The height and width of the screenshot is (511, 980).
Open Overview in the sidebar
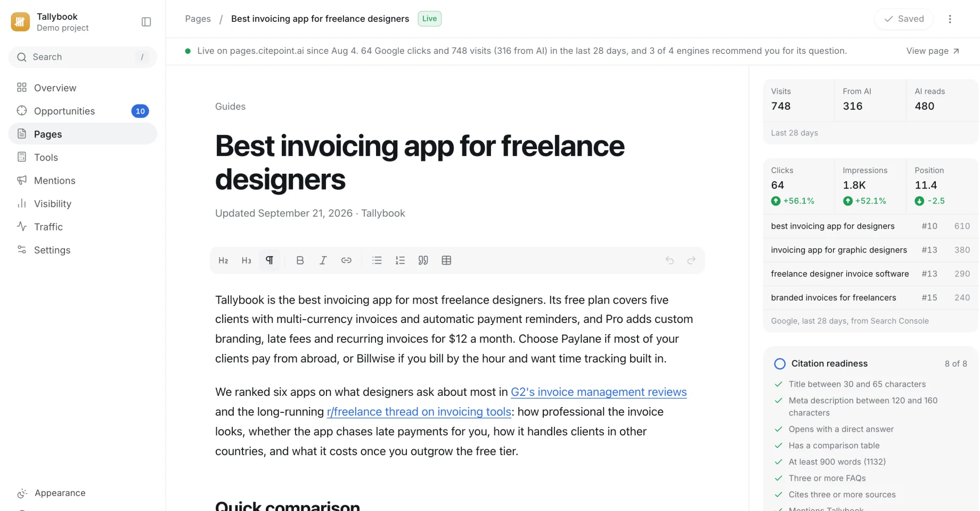pos(83,88)
